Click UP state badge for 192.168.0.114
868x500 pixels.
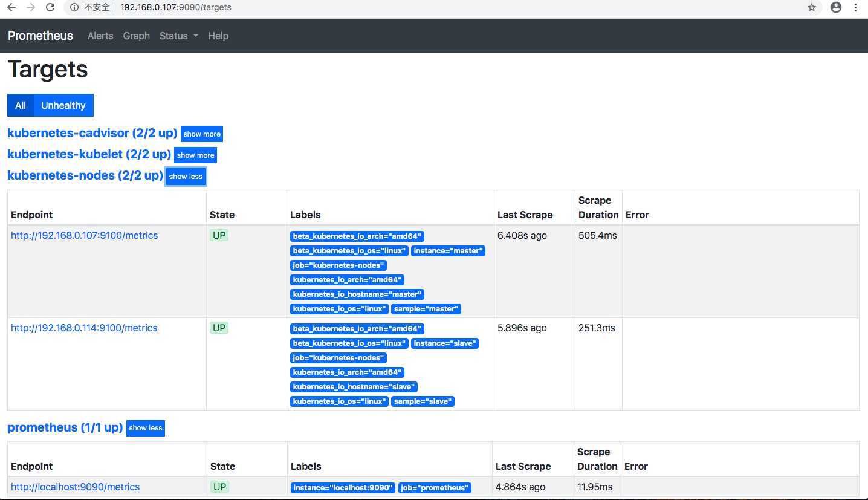click(x=219, y=328)
